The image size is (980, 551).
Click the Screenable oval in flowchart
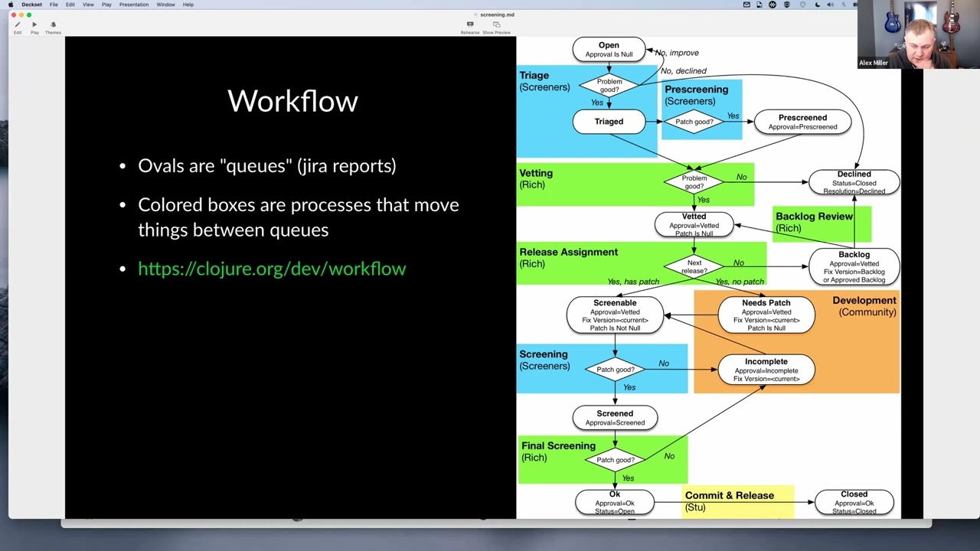tap(615, 315)
